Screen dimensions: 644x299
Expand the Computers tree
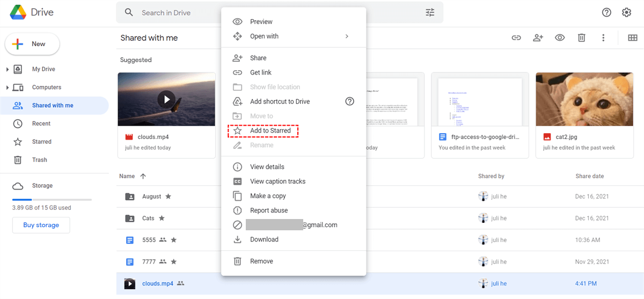pyautogui.click(x=8, y=87)
